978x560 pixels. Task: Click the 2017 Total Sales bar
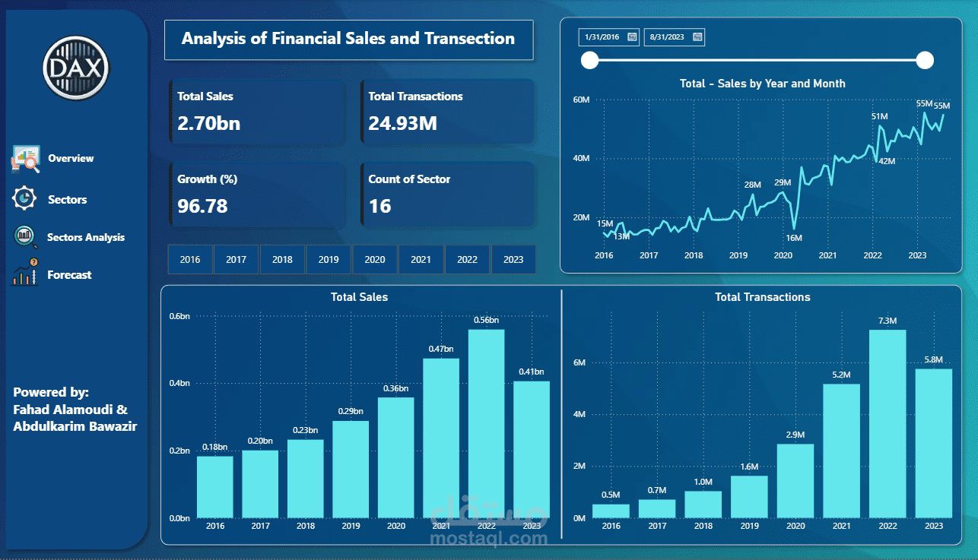point(260,484)
